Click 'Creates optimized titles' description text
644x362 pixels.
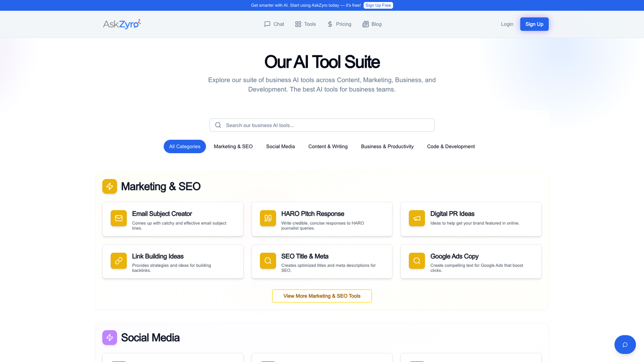[328, 268]
